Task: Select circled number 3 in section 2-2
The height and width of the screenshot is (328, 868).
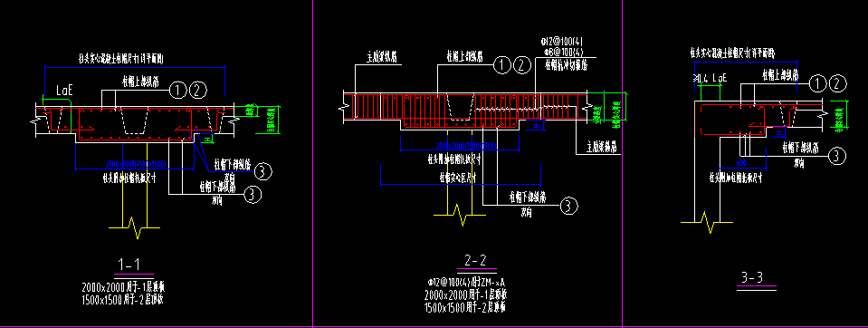Action: tap(569, 206)
